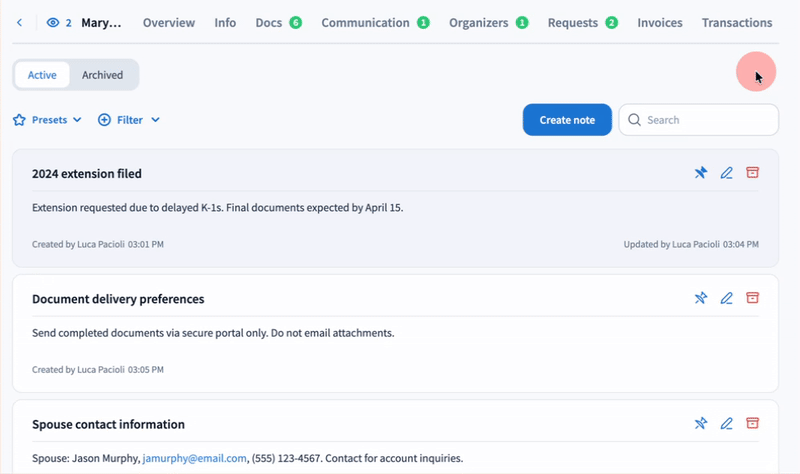
Task: Archive Document delivery preferences note
Action: pos(753,298)
